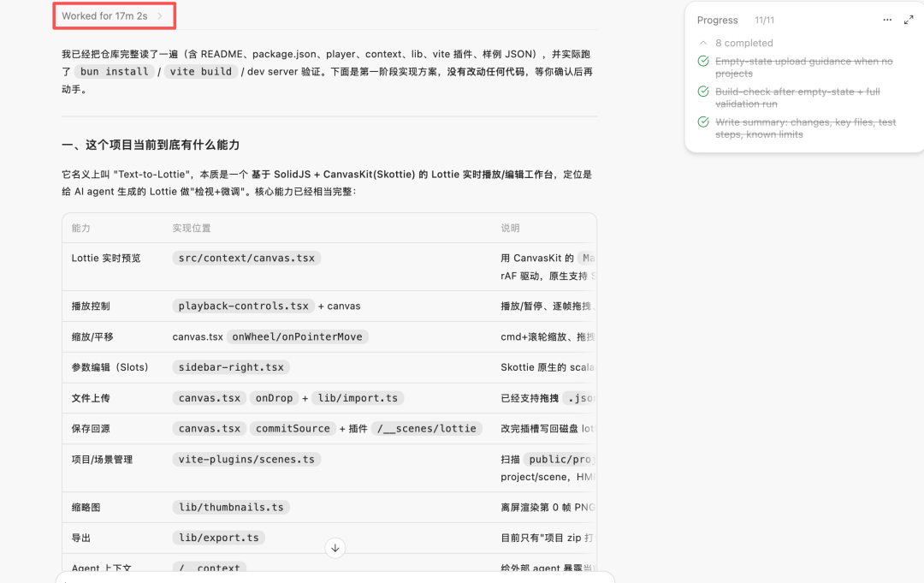This screenshot has width=924, height=583.
Task: Click the '文件上传' row label
Action: [91, 398]
